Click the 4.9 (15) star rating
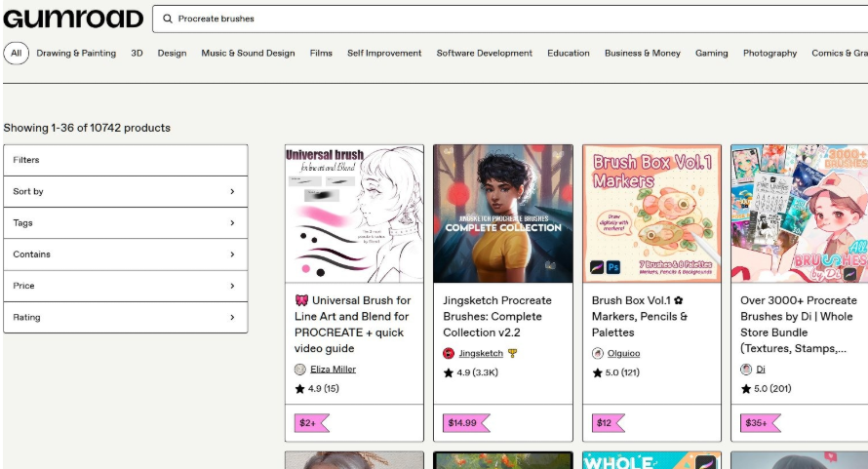 click(x=317, y=389)
